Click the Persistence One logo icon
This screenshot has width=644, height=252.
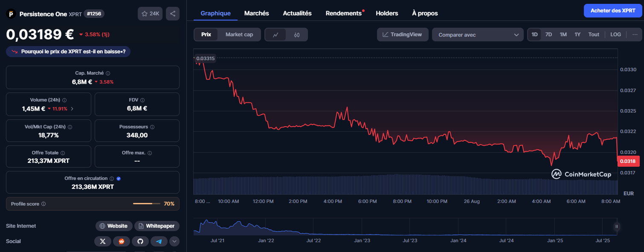tap(11, 14)
